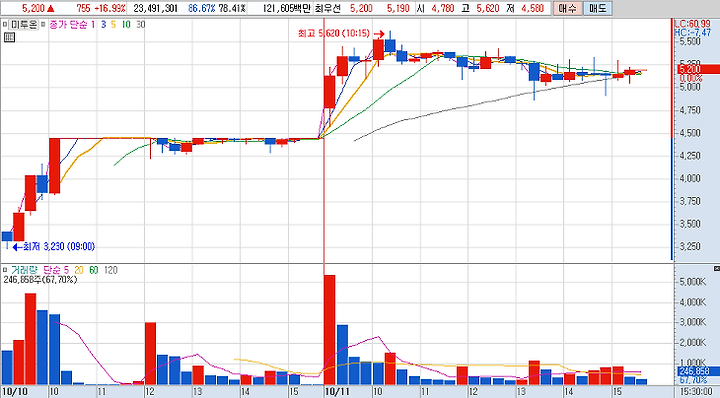Viewport: 720px width, 398px height.
Task: Click the blue 86.67% value
Action: [x=202, y=8]
